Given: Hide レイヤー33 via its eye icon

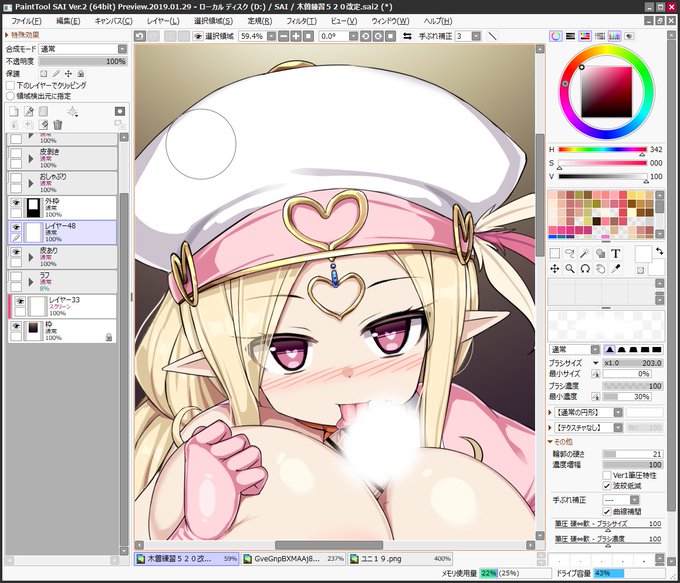Looking at the screenshot, I should pyautogui.click(x=20, y=301).
